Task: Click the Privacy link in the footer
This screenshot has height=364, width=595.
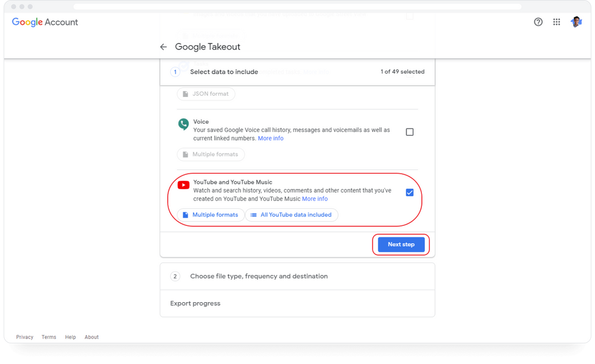Action: point(24,337)
